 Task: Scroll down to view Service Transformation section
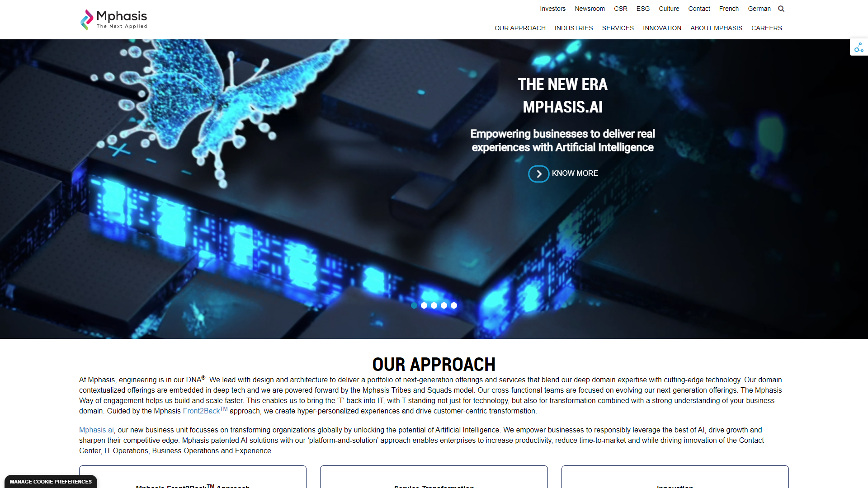click(x=434, y=486)
